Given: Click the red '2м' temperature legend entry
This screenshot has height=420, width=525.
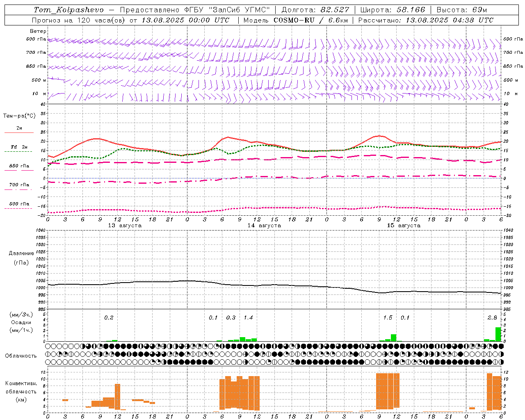Looking at the screenshot, I should [19, 130].
